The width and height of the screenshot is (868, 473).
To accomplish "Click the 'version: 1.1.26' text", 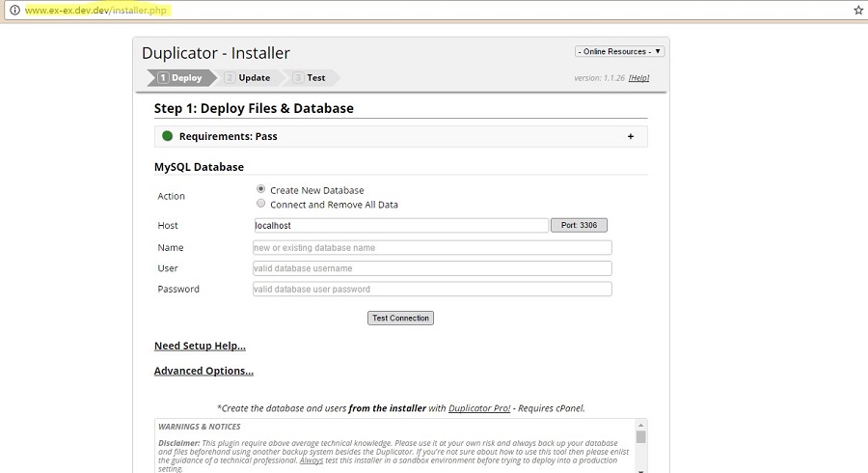I will click(600, 78).
